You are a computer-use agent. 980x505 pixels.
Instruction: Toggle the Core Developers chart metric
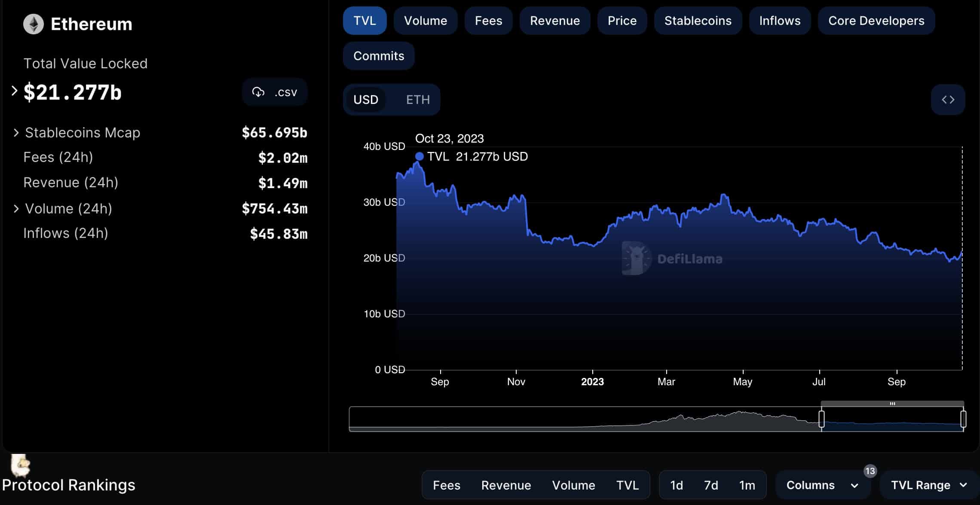pyautogui.click(x=876, y=21)
